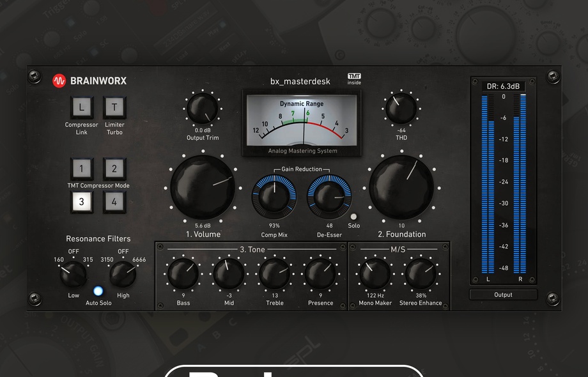
Task: Enable the De-Esser Solo button
Action: point(353,217)
